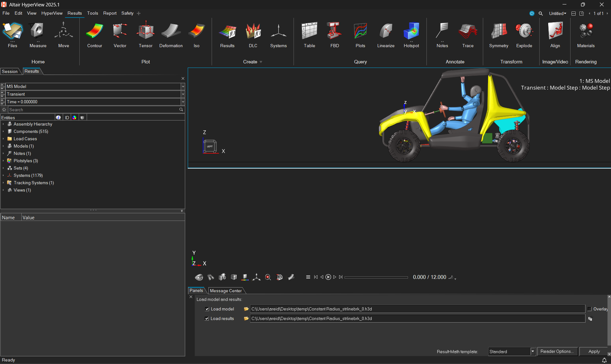The width and height of the screenshot is (611, 364).
Task: Open the Tools menu
Action: coord(92,13)
